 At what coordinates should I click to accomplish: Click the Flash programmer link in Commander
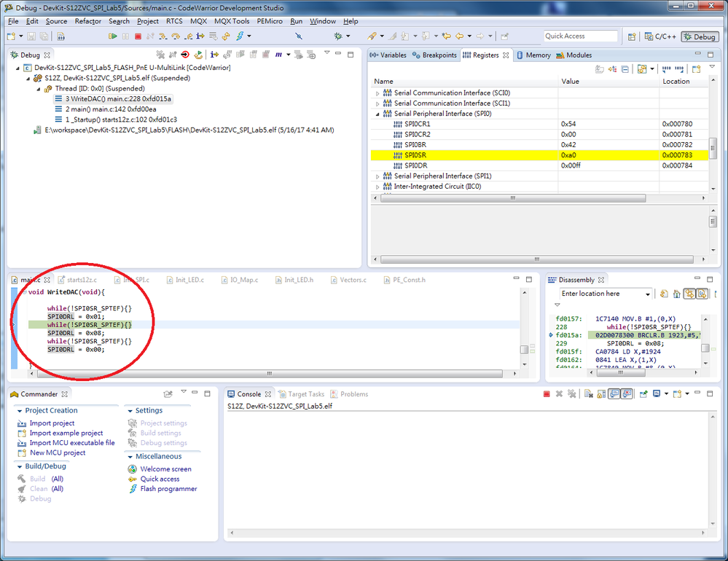click(x=168, y=489)
